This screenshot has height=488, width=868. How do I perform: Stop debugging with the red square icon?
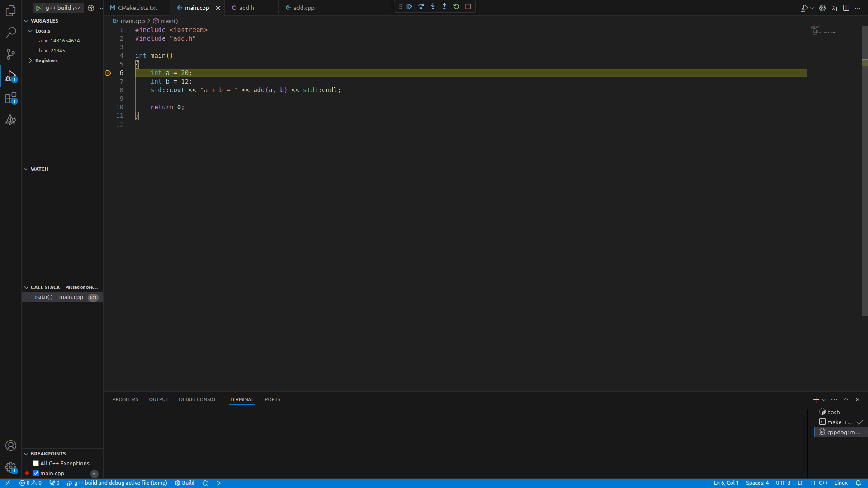(x=468, y=7)
